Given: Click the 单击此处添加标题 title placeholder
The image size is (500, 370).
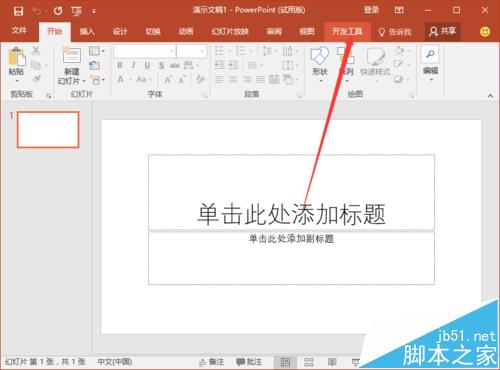Looking at the screenshot, I should click(x=291, y=192).
